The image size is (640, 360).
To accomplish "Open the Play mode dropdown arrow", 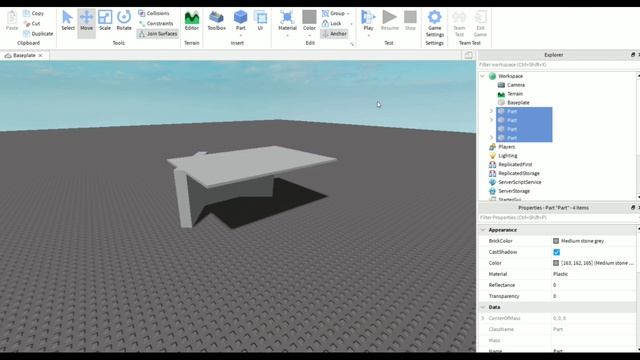I will click(x=368, y=36).
